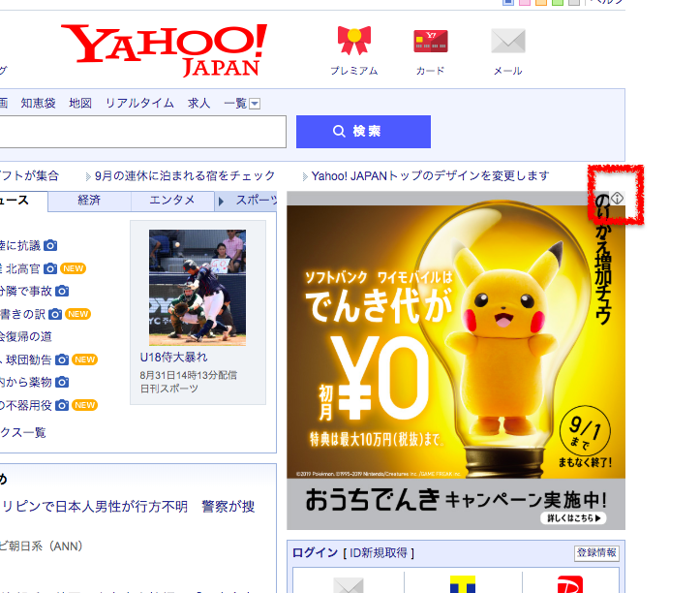Click the camera icon beside 球団勧告

(62, 359)
